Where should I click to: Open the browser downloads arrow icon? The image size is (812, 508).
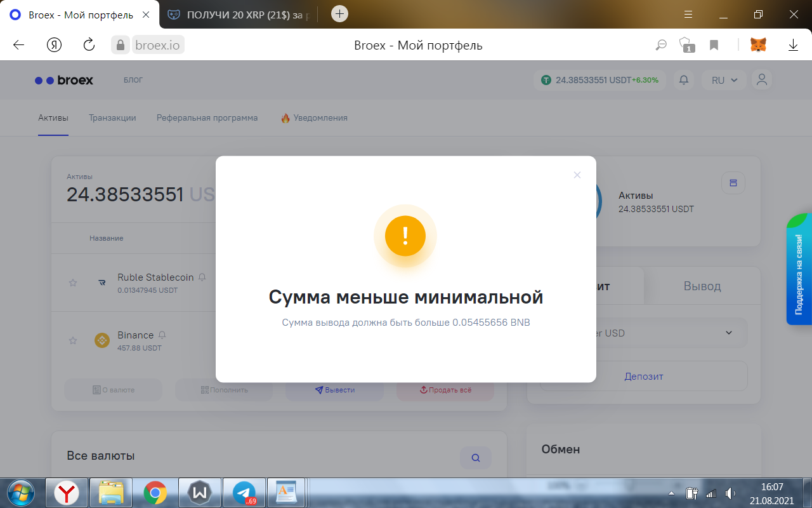(x=793, y=45)
